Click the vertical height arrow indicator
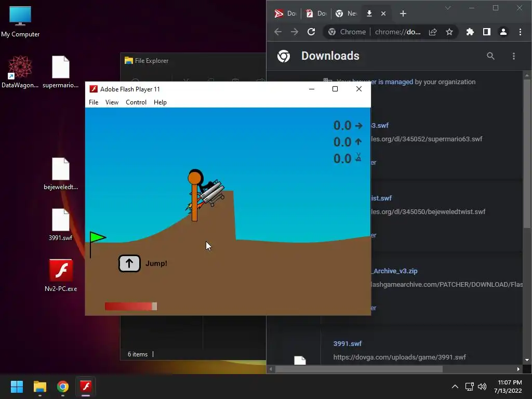The image size is (532, 399). click(x=358, y=142)
